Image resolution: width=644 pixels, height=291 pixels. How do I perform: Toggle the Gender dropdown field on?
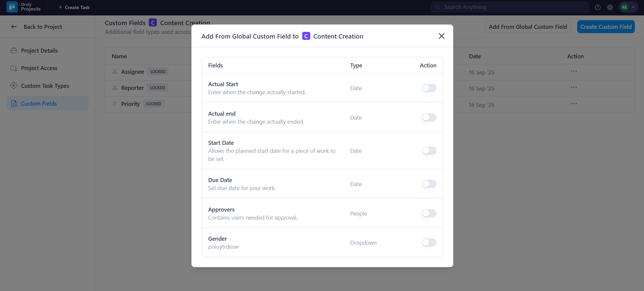[x=429, y=243]
